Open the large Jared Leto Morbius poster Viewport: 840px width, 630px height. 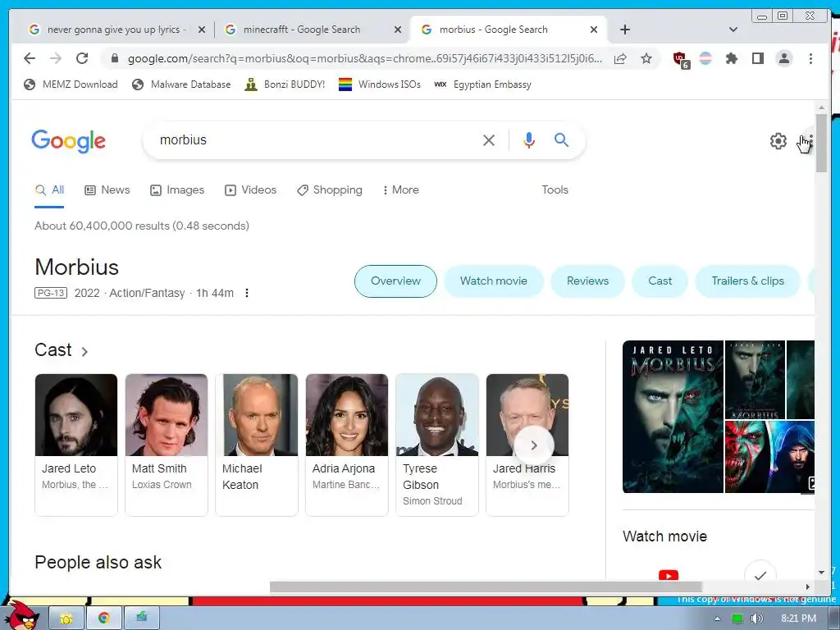(x=673, y=417)
